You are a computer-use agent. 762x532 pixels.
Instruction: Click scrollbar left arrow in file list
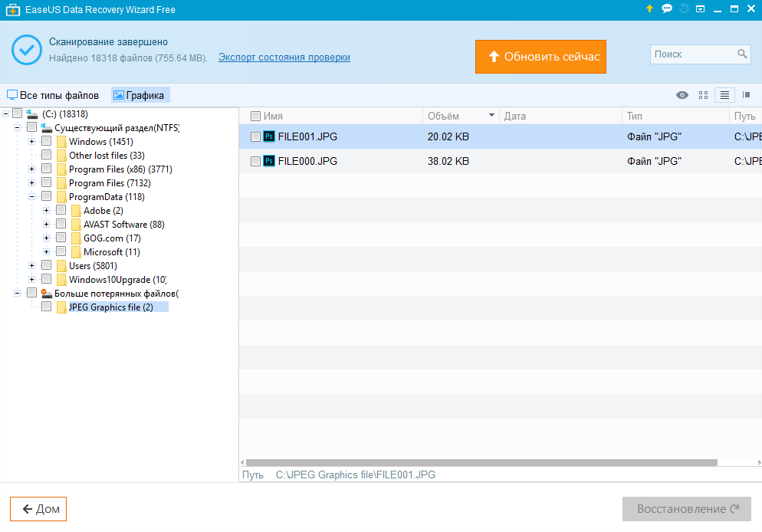click(242, 462)
